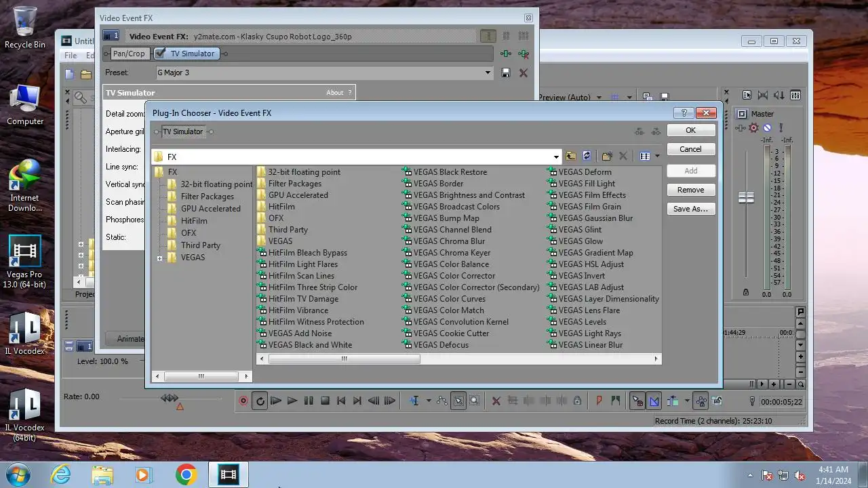Select the OFX folder in the tree

189,233
